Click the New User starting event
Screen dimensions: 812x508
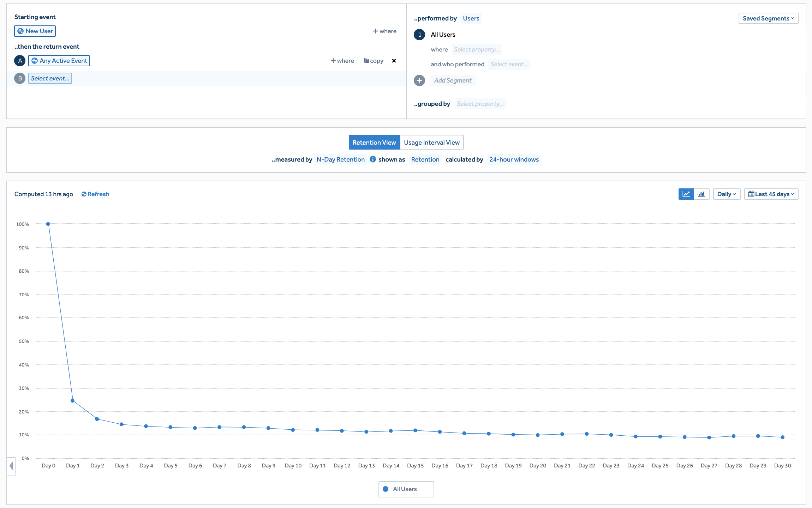(35, 31)
